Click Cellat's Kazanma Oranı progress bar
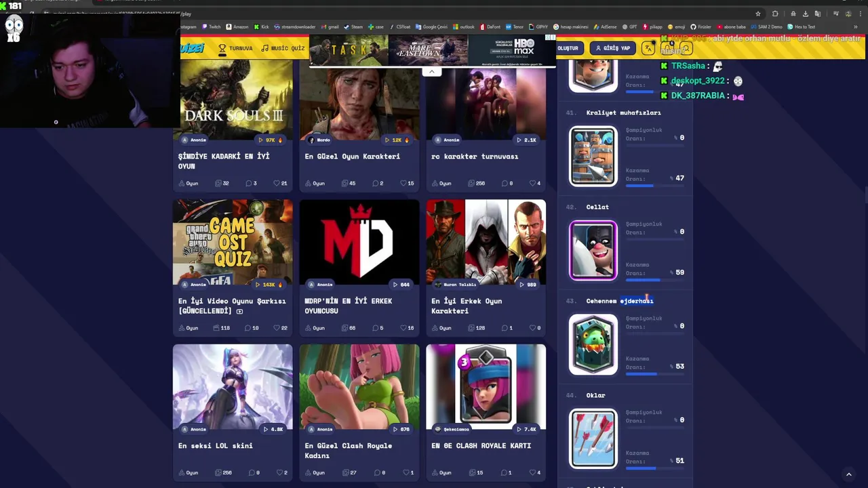This screenshot has height=488, width=868. pos(654,279)
